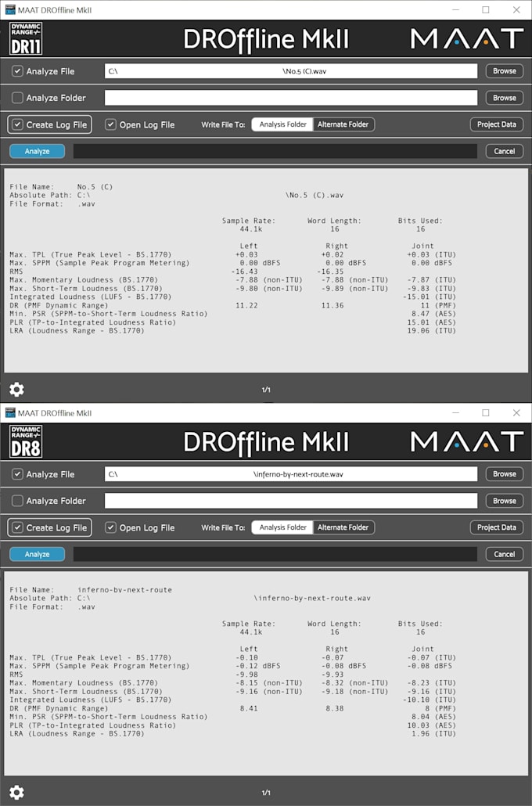Enable Analyze Folder checkbox in top window
This screenshot has height=806, width=532.
click(17, 98)
